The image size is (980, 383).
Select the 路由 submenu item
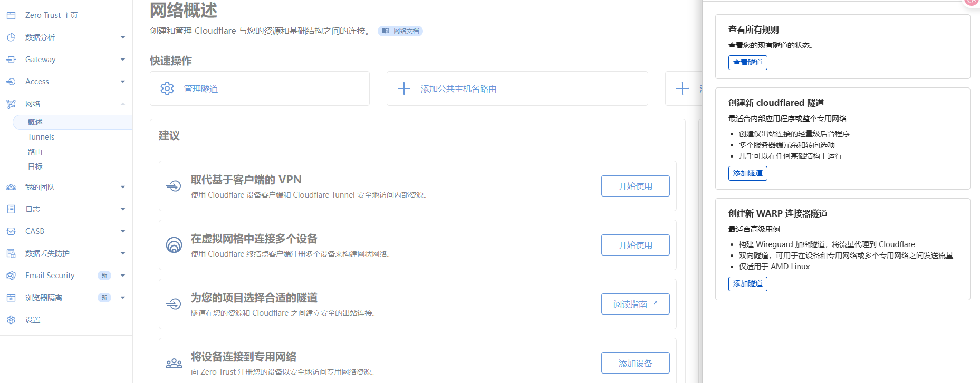pyautogui.click(x=35, y=152)
